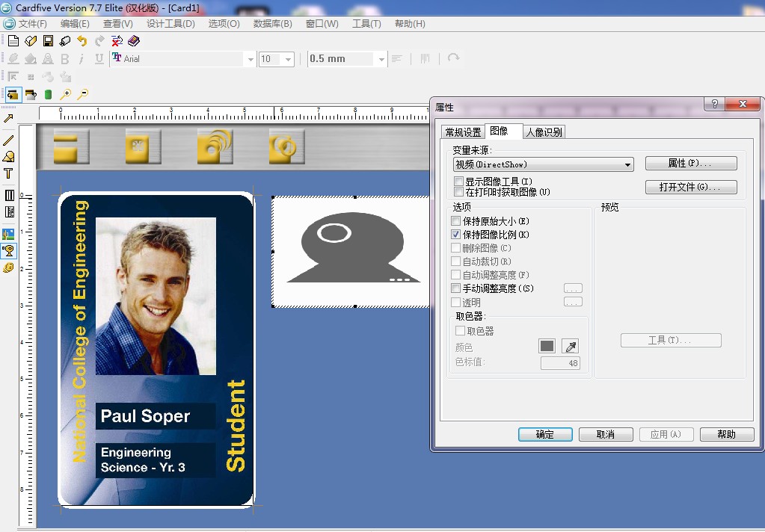
Task: Select the Barcode tool
Action: coord(9,196)
